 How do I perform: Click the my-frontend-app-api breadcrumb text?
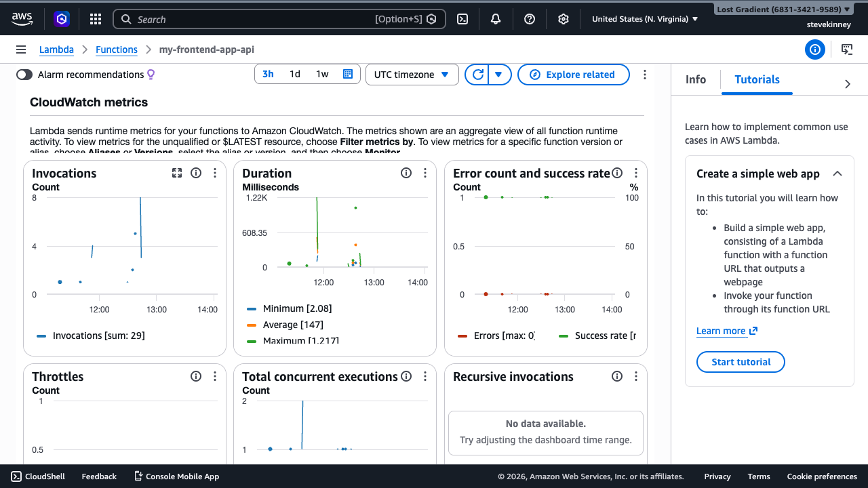(207, 49)
